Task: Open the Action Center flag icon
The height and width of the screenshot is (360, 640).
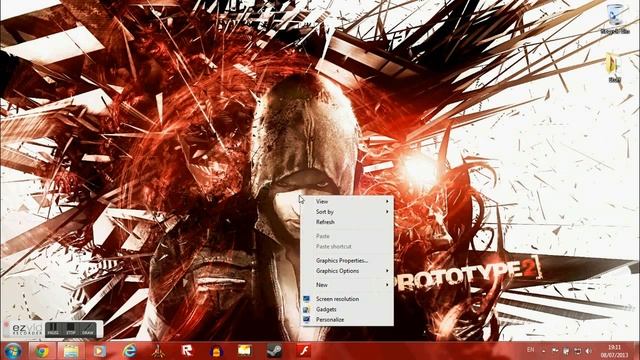Action: coord(555,351)
